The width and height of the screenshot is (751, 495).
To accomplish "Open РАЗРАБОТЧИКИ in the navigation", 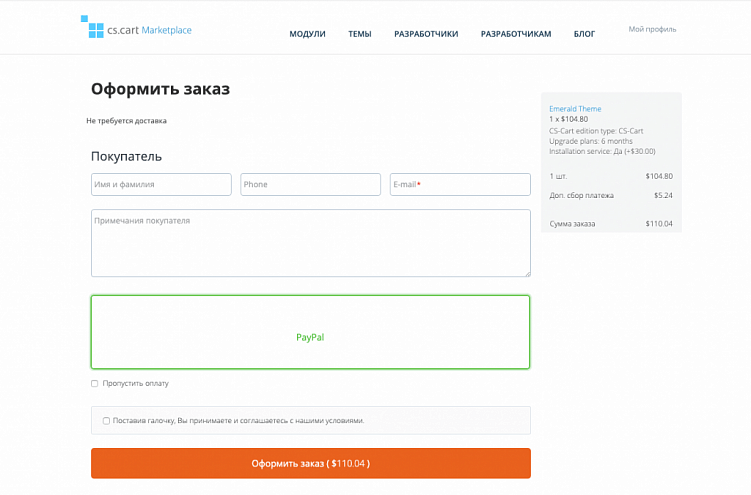I will pyautogui.click(x=426, y=34).
